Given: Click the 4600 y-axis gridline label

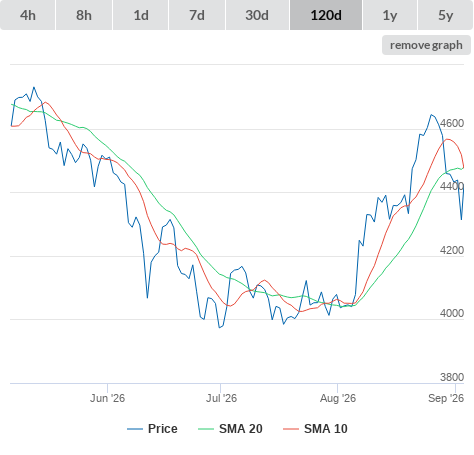Looking at the screenshot, I should (452, 123).
